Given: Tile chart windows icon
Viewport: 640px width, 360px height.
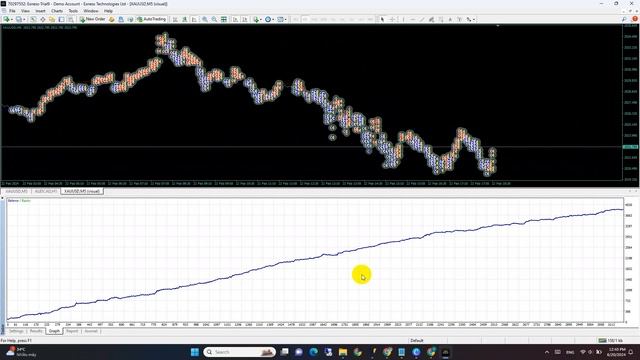Looking at the screenshot, I should click(x=224, y=19).
